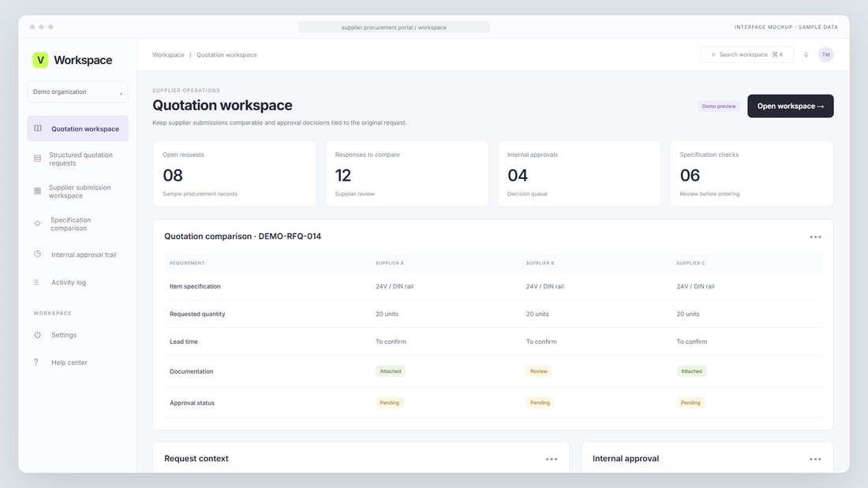Open Supplier submission workspace page
Image resolution: width=868 pixels, height=488 pixels.
tap(77, 192)
